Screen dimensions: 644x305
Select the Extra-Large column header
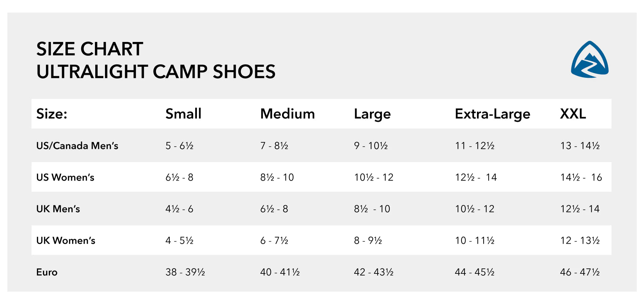[x=492, y=114]
